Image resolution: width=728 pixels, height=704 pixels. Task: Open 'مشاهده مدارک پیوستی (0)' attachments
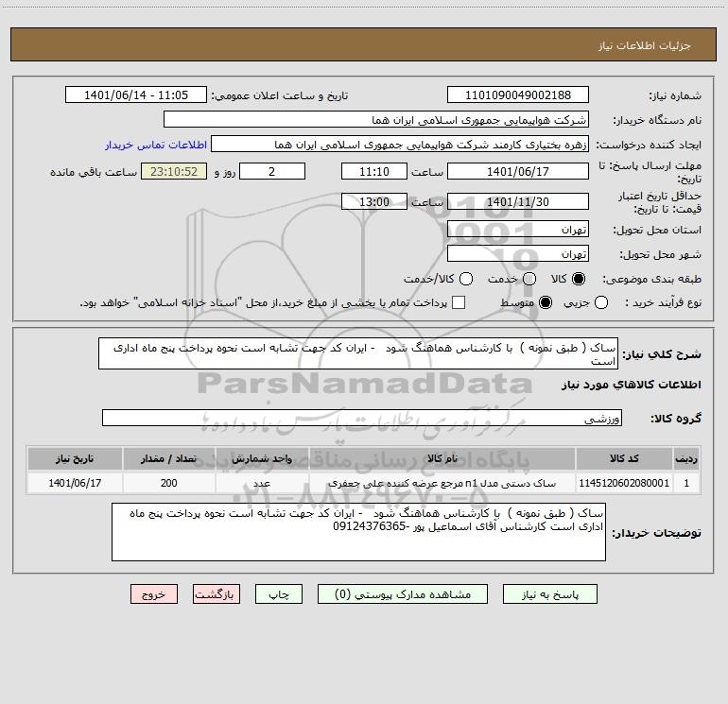click(x=411, y=594)
